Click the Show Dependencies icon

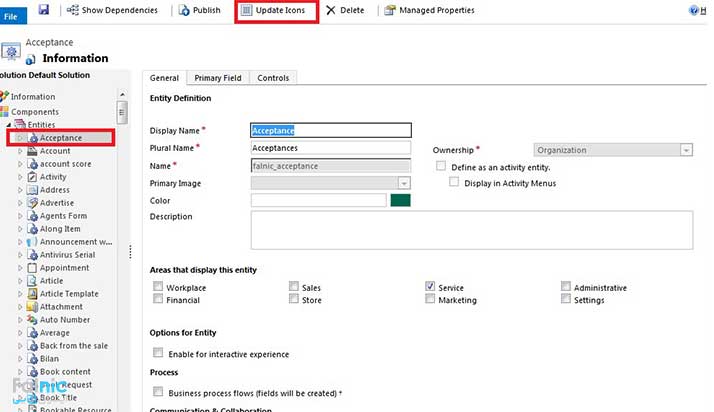(73, 10)
